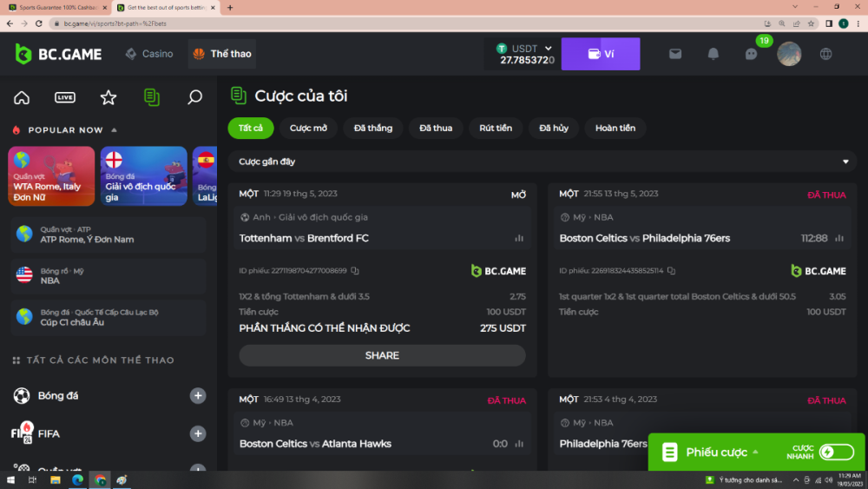Open the LIVE betting icon
The width and height of the screenshot is (868, 489).
pyautogui.click(x=65, y=97)
